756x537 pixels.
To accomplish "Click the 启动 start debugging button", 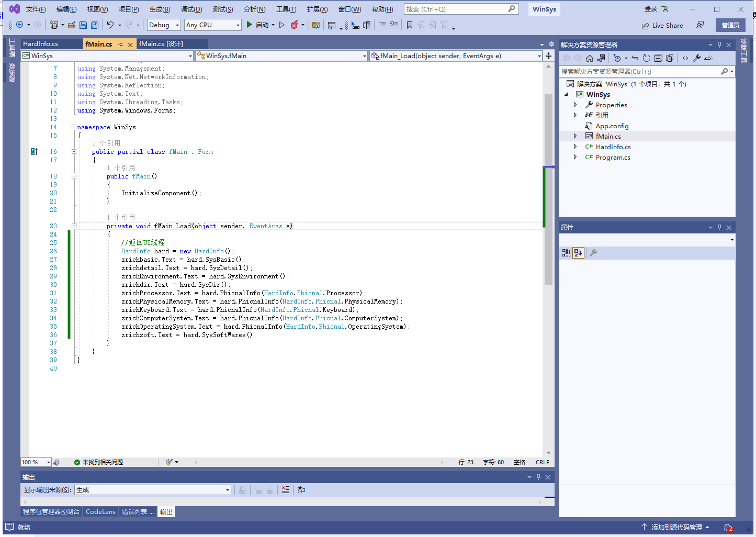I will point(257,25).
